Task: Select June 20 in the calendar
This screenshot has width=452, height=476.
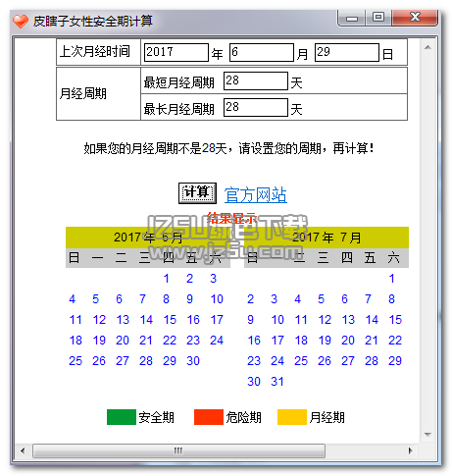Action: point(123,341)
